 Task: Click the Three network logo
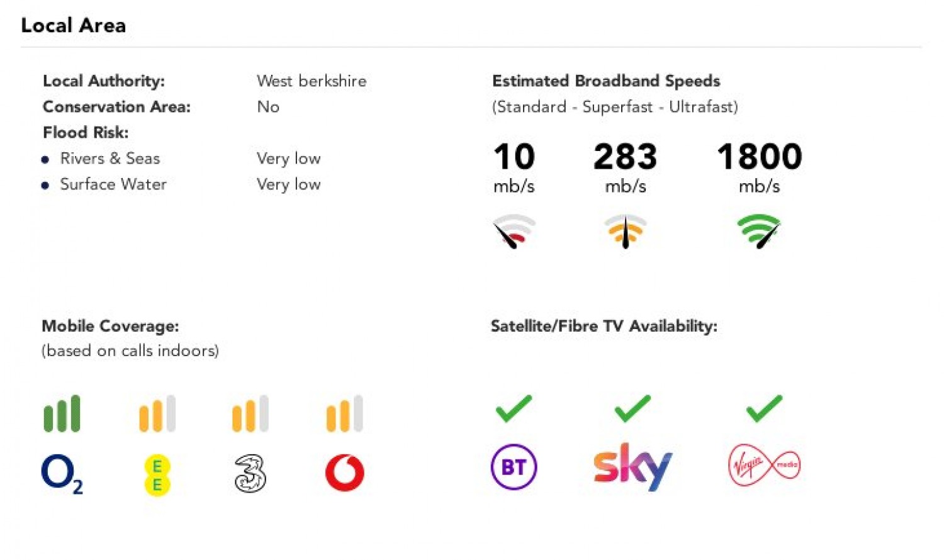pyautogui.click(x=250, y=474)
